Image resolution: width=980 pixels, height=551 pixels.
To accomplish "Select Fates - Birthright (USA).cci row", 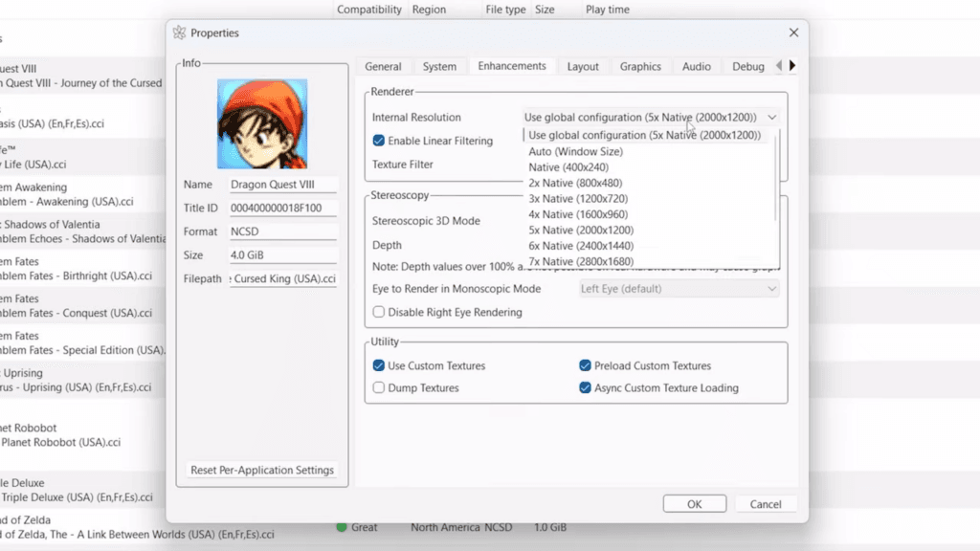I will pyautogui.click(x=77, y=275).
